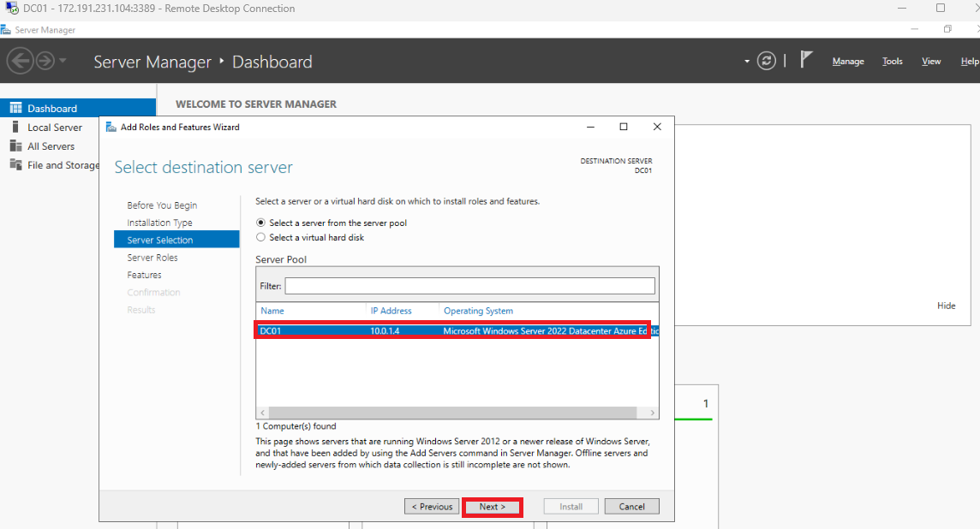This screenshot has width=980, height=529.
Task: Sort server pool by Name column
Action: pos(272,311)
